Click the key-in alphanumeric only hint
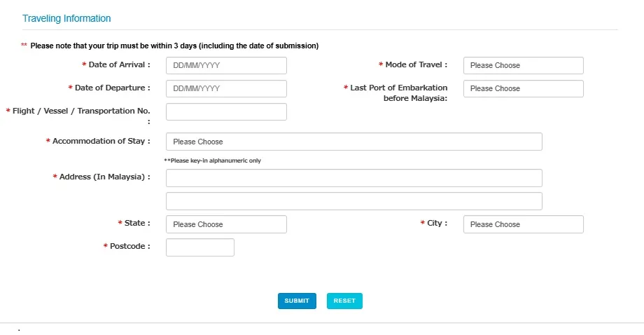The height and width of the screenshot is (335, 644). [213, 160]
